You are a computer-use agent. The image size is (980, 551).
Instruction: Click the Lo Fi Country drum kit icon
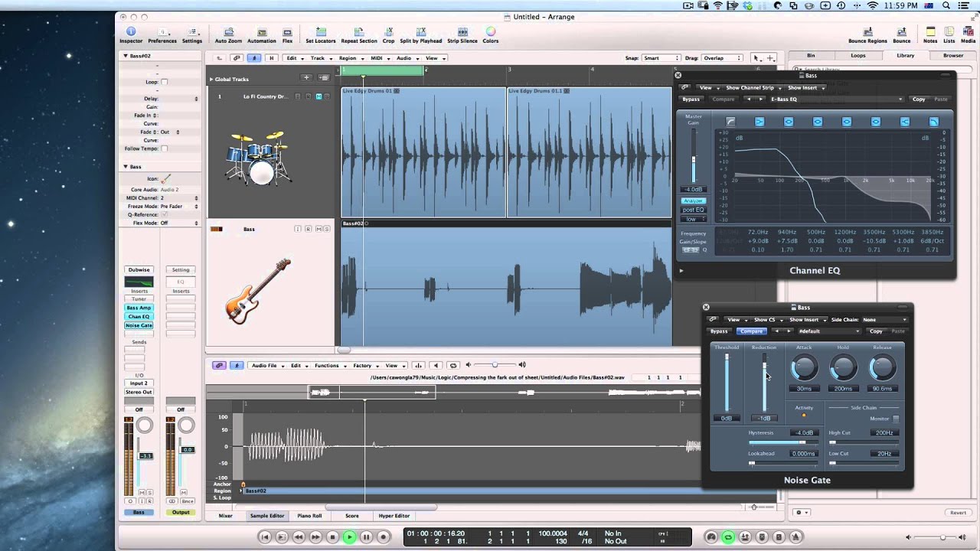pos(257,158)
